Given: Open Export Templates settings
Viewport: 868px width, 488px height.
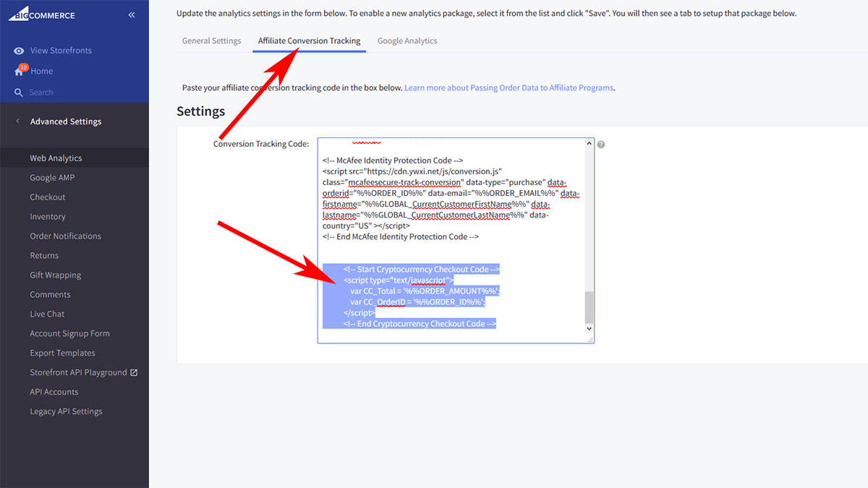Looking at the screenshot, I should coord(62,354).
